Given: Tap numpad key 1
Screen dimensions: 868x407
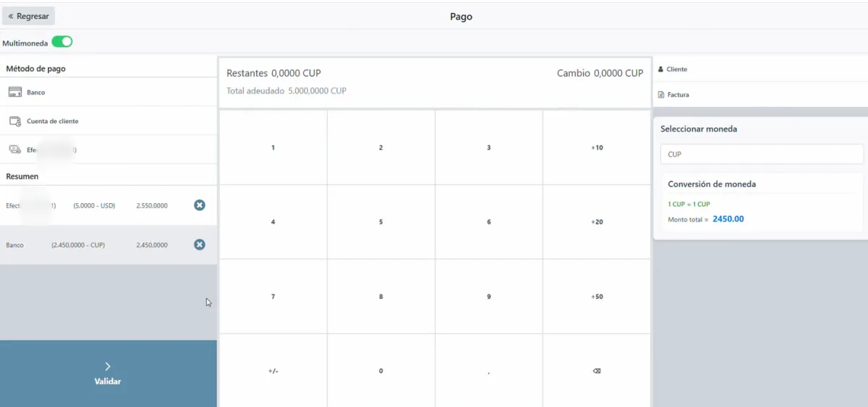Looking at the screenshot, I should coord(273,147).
